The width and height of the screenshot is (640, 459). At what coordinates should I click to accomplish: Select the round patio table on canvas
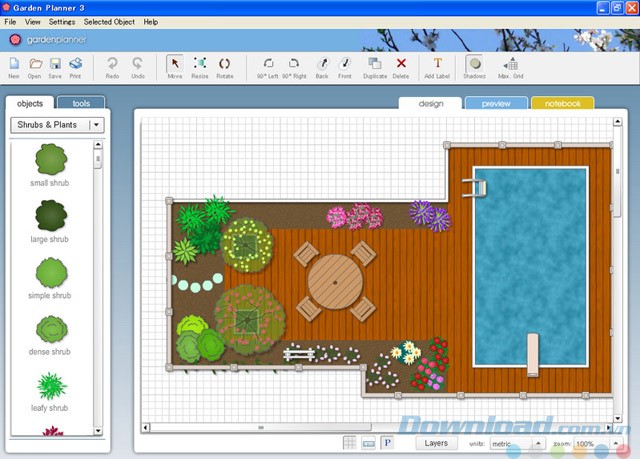click(x=335, y=282)
